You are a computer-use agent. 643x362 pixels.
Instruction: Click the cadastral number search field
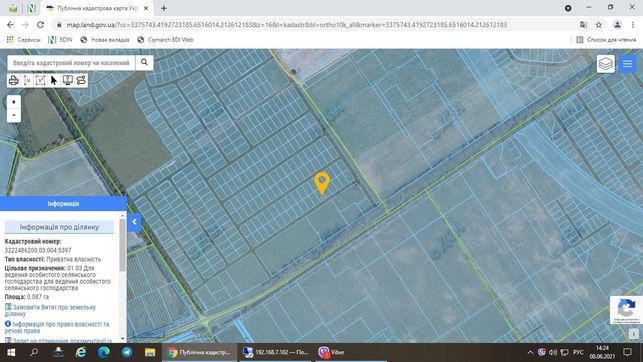point(71,63)
